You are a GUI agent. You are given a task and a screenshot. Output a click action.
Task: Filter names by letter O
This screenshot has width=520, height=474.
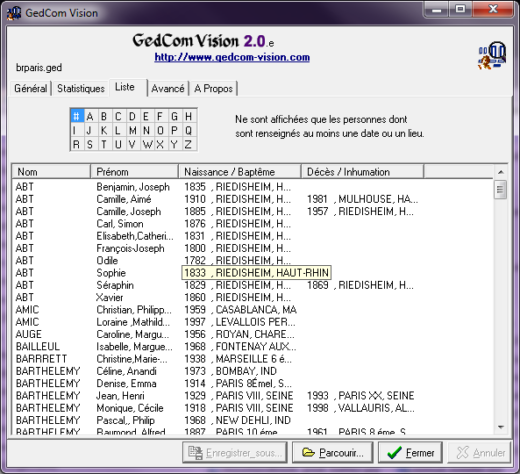[x=160, y=130]
